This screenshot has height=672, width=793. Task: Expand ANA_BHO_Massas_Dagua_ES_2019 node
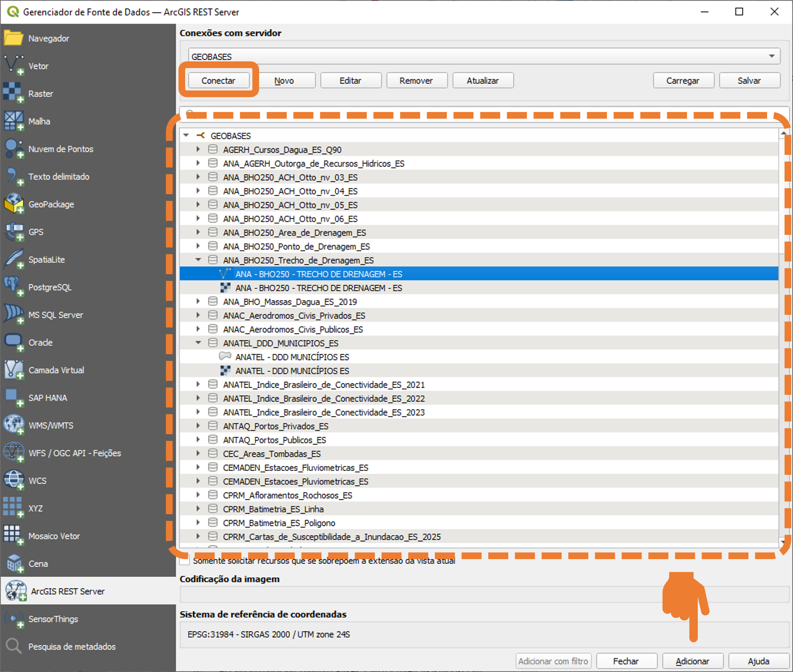(198, 301)
